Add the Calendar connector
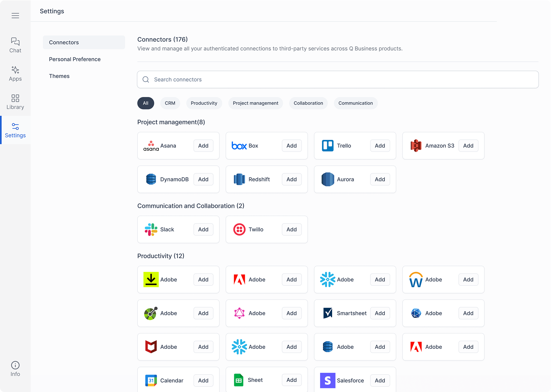551x392 pixels. click(x=203, y=381)
